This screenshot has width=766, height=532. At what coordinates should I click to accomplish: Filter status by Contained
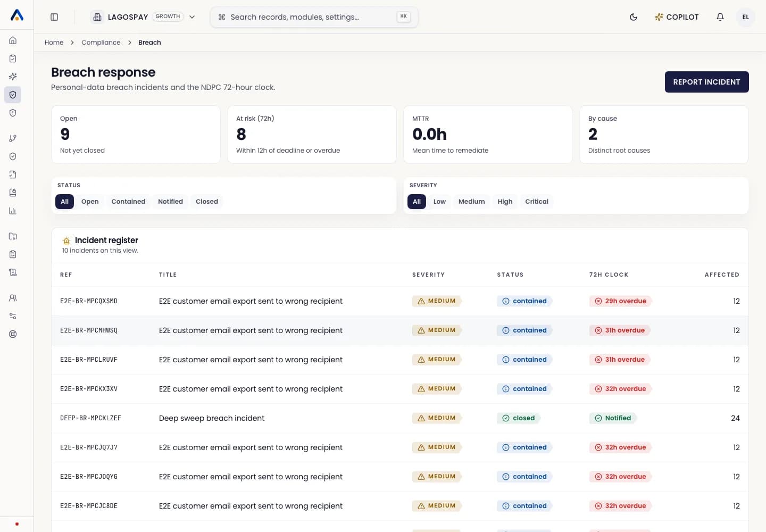point(128,202)
